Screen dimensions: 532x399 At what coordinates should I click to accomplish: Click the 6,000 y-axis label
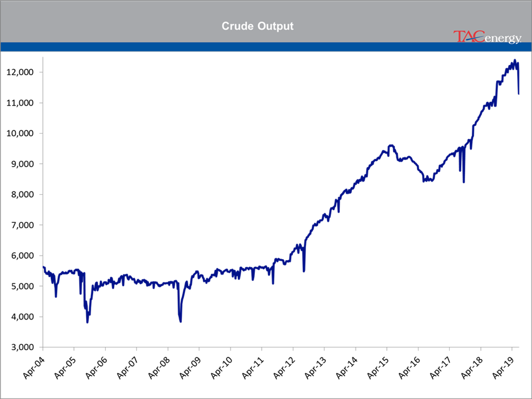coord(22,256)
